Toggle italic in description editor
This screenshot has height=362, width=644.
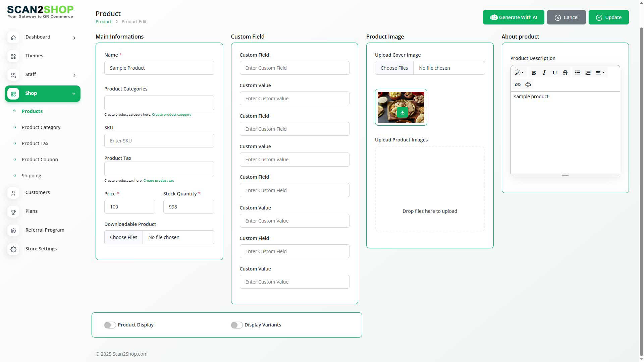click(x=544, y=73)
